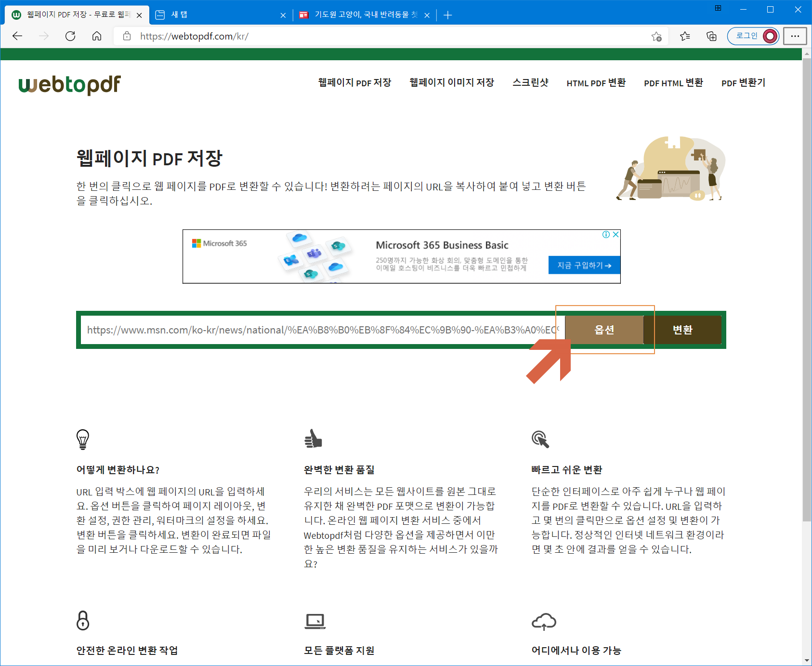Click the scrollbar down arrow
812x666 pixels.
click(x=807, y=661)
